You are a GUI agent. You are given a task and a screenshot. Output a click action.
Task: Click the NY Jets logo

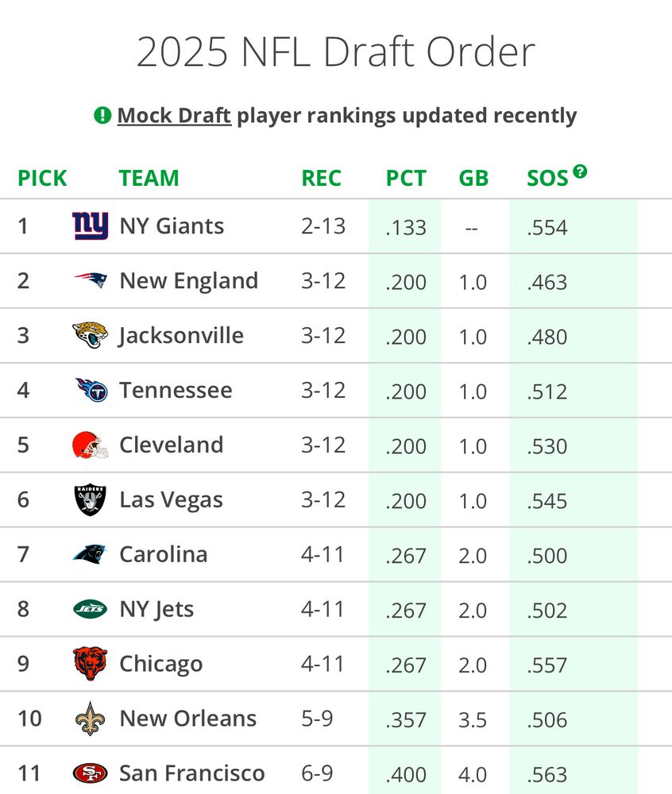pyautogui.click(x=90, y=609)
